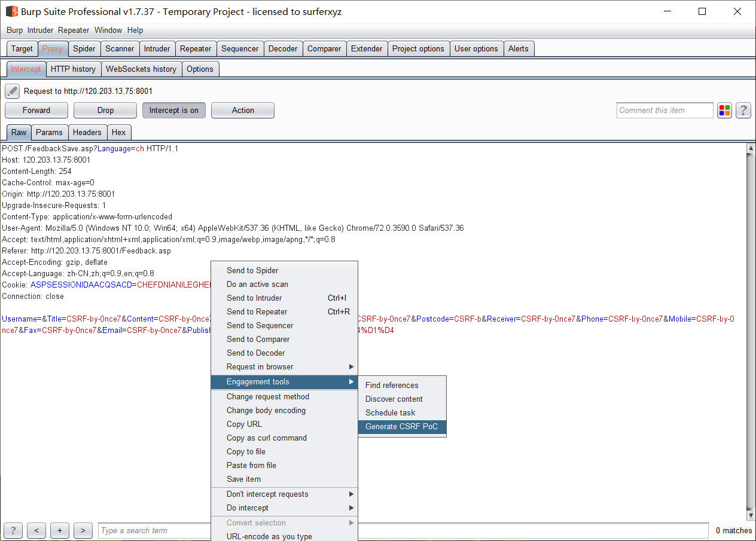Open the WebSockets history tab
The width and height of the screenshot is (756, 541).
(x=141, y=69)
